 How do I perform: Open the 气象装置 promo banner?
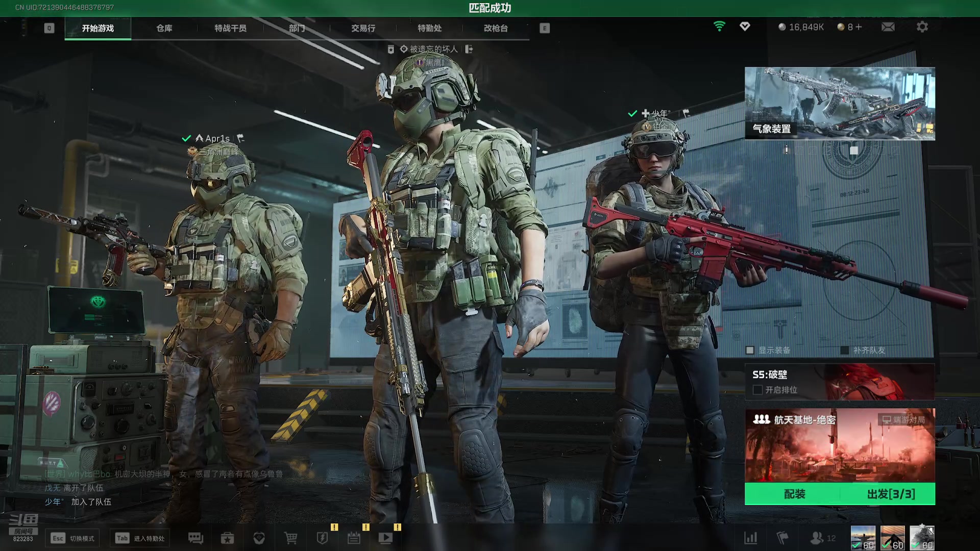click(x=840, y=104)
